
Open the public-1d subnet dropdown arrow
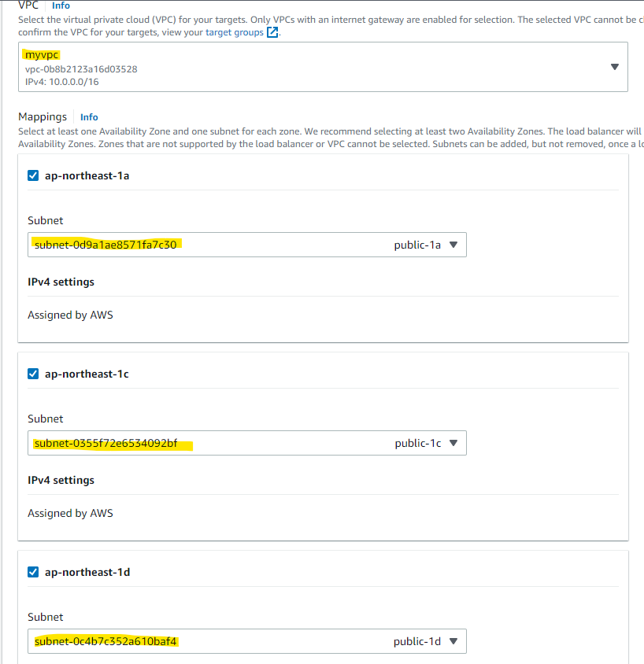(453, 641)
